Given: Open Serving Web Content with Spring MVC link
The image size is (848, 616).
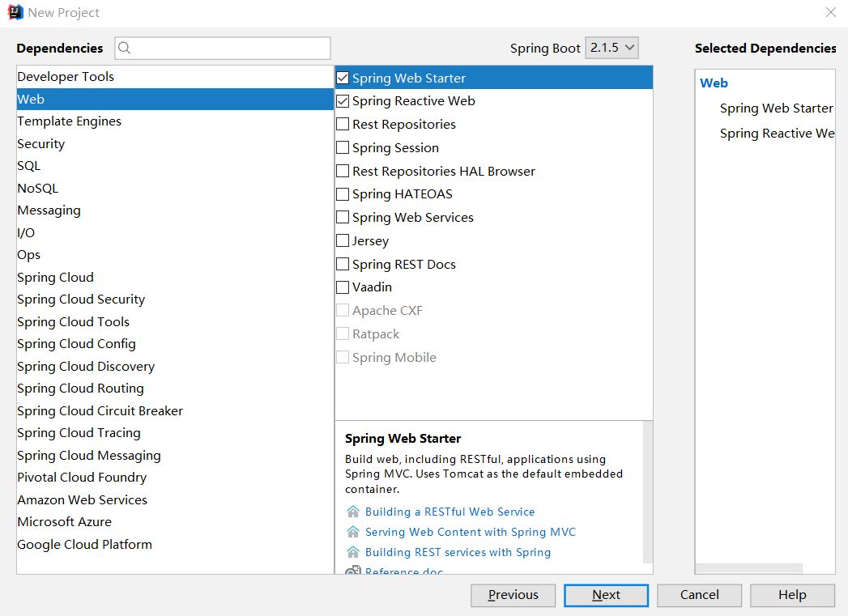Looking at the screenshot, I should click(x=471, y=533).
